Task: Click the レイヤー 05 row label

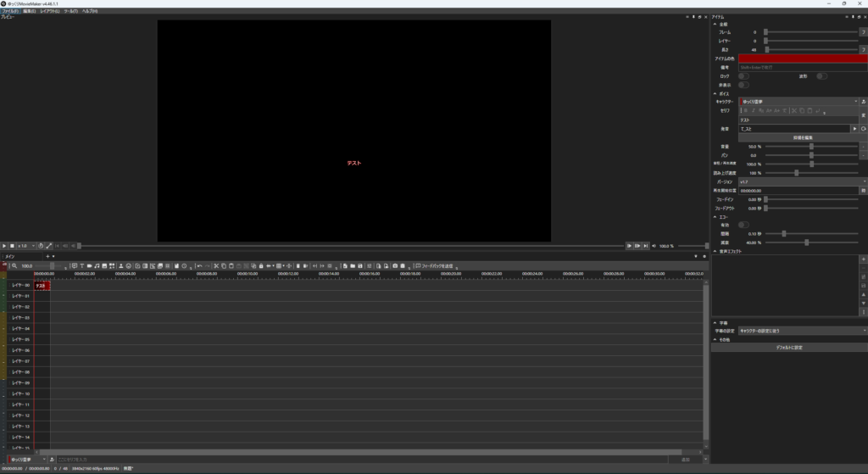Action: click(20, 339)
